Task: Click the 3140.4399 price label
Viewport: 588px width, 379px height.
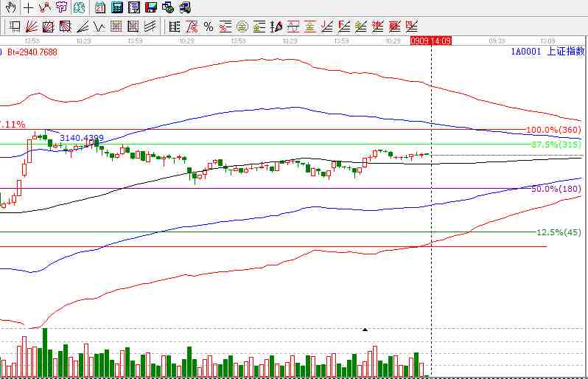Action: pos(82,138)
